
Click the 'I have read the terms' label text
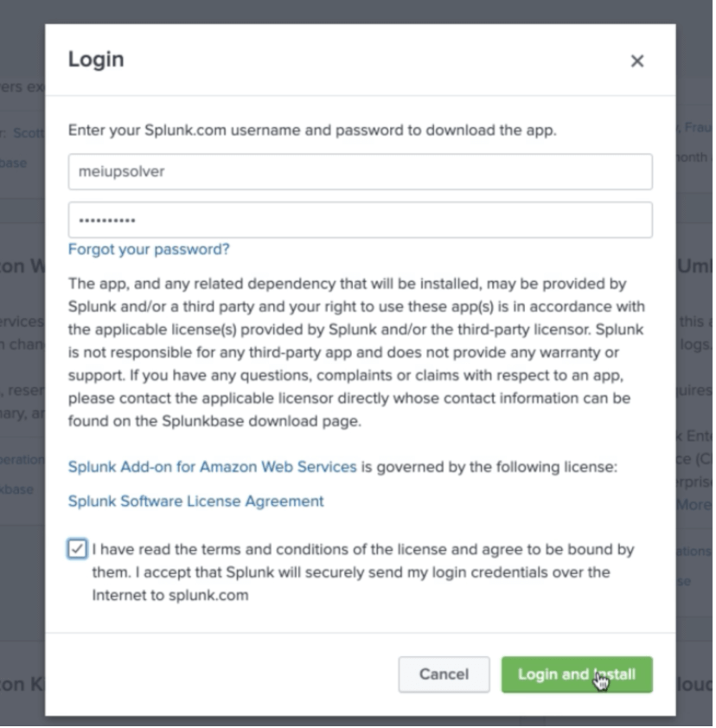362,572
